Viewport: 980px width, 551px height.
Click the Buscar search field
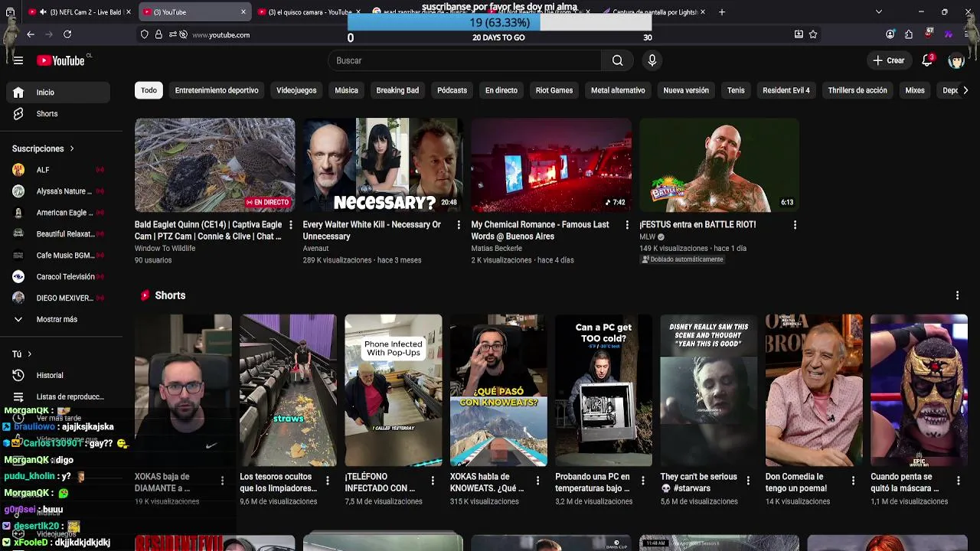(x=465, y=60)
